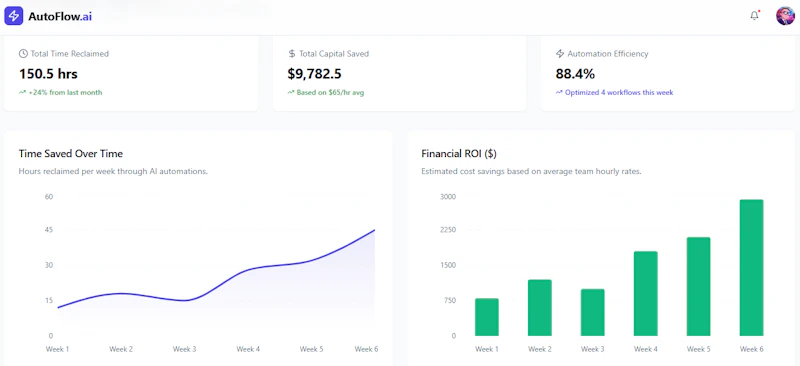Click the Week 5 bar in Financial ROI
Image resolution: width=800 pixels, height=366 pixels.
tap(698, 286)
